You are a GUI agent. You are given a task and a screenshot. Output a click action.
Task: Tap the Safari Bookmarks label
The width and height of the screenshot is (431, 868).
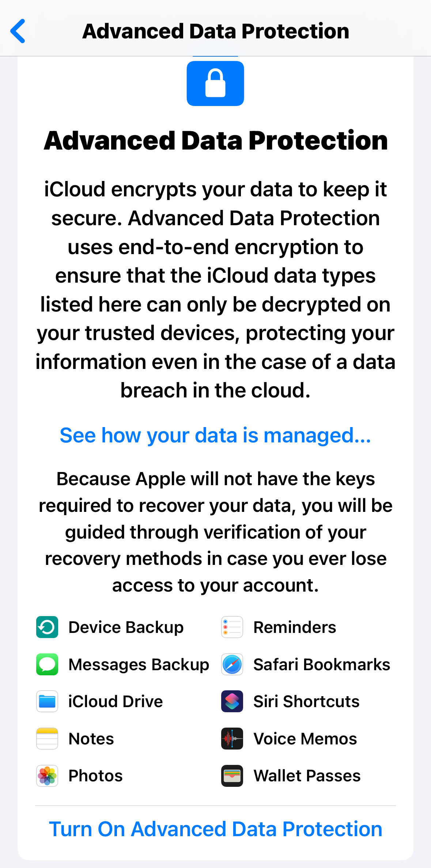[322, 664]
